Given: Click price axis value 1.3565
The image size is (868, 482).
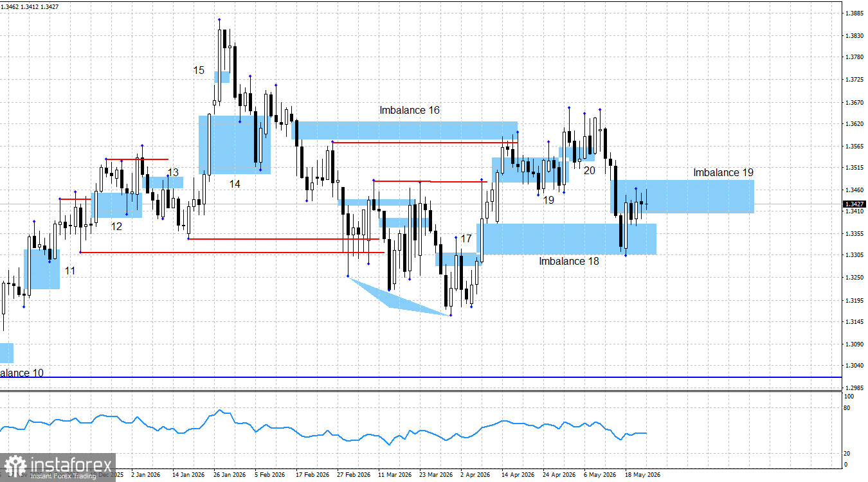Looking at the screenshot, I should pyautogui.click(x=854, y=146).
